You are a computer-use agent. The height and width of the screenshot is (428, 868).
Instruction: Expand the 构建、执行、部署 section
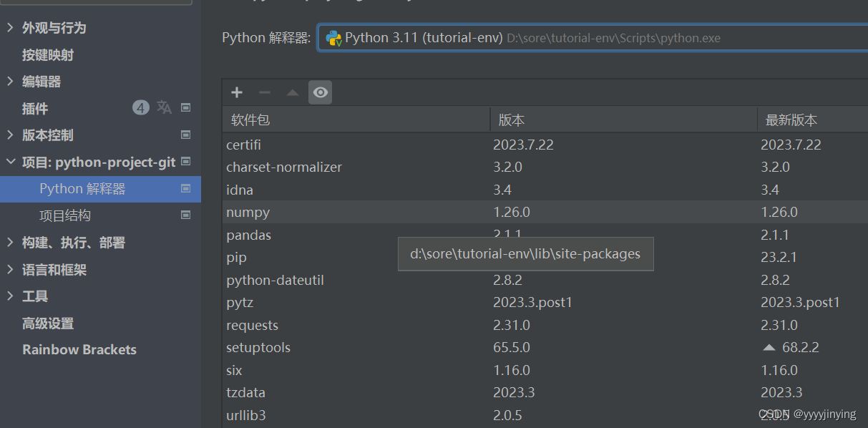click(10, 243)
